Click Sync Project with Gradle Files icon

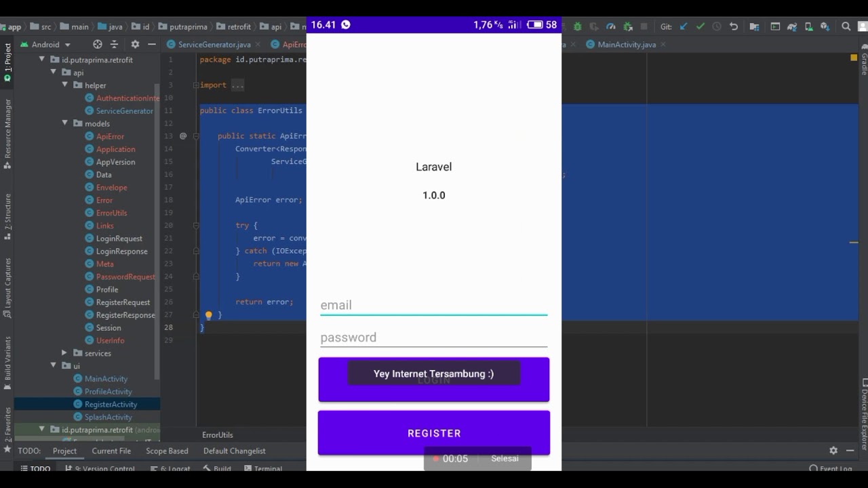point(792,26)
